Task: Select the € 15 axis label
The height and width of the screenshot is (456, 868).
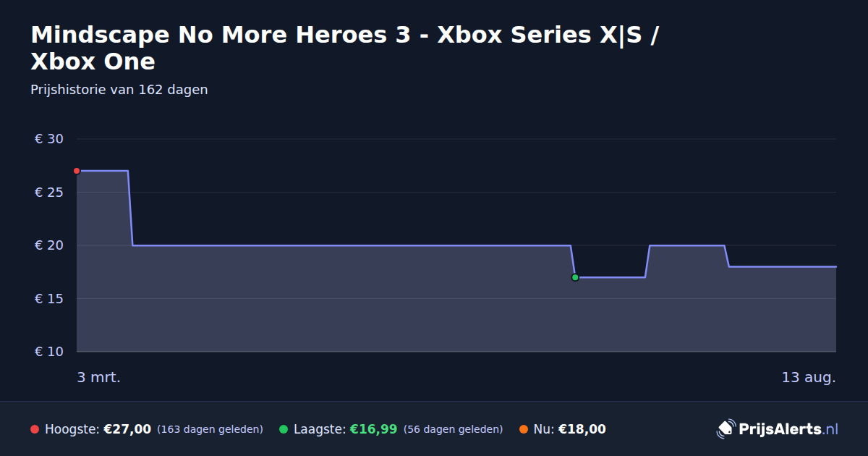Action: [x=49, y=299]
